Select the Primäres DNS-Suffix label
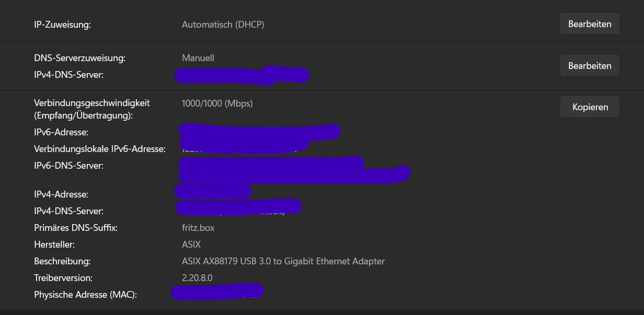Screen dimensions: 644x315 coord(75,228)
